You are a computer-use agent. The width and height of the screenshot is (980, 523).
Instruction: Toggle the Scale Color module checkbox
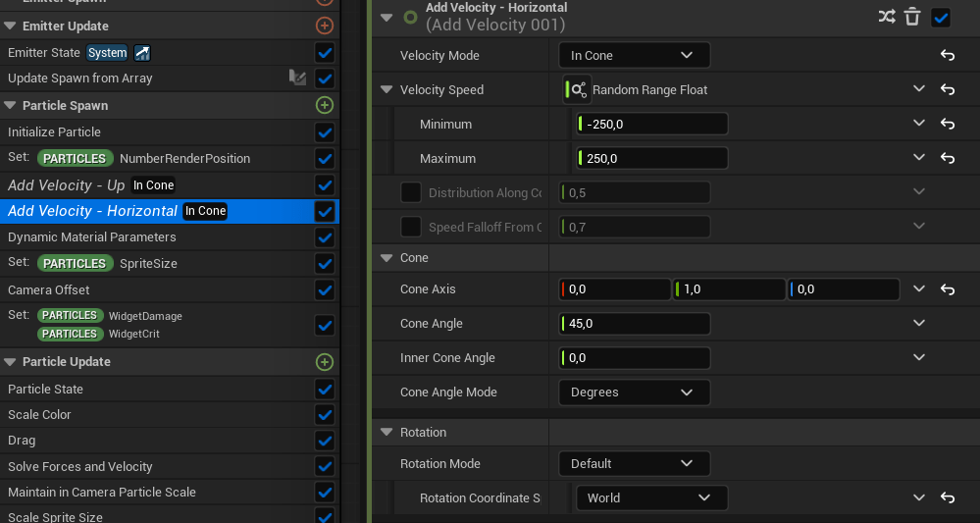pyautogui.click(x=325, y=415)
